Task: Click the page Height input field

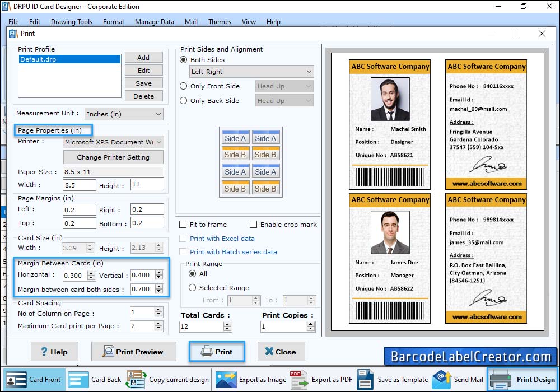Action: pyautogui.click(x=147, y=185)
